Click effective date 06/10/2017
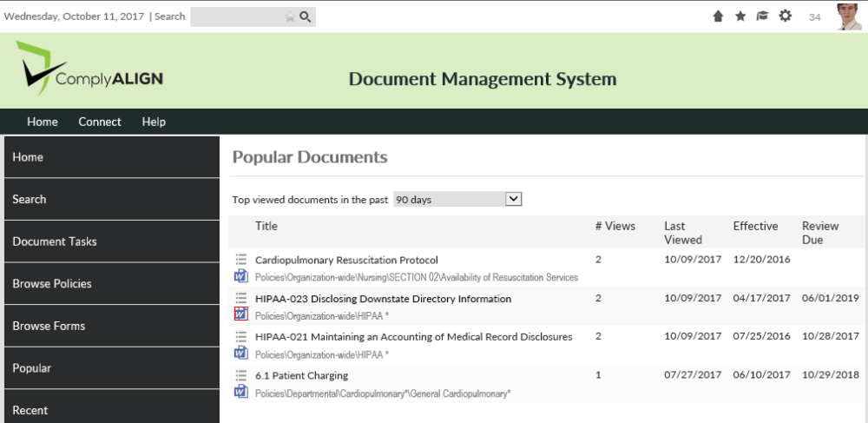 pyautogui.click(x=762, y=375)
